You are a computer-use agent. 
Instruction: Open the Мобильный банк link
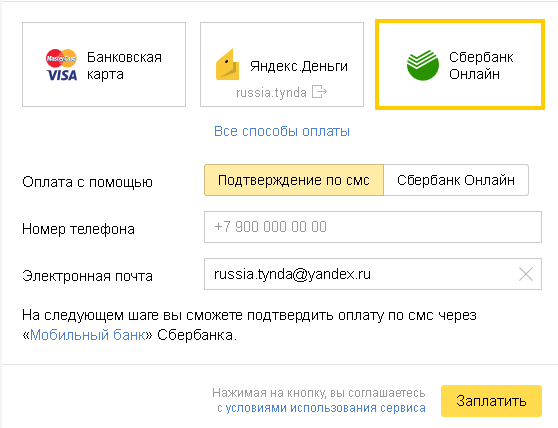(88, 335)
